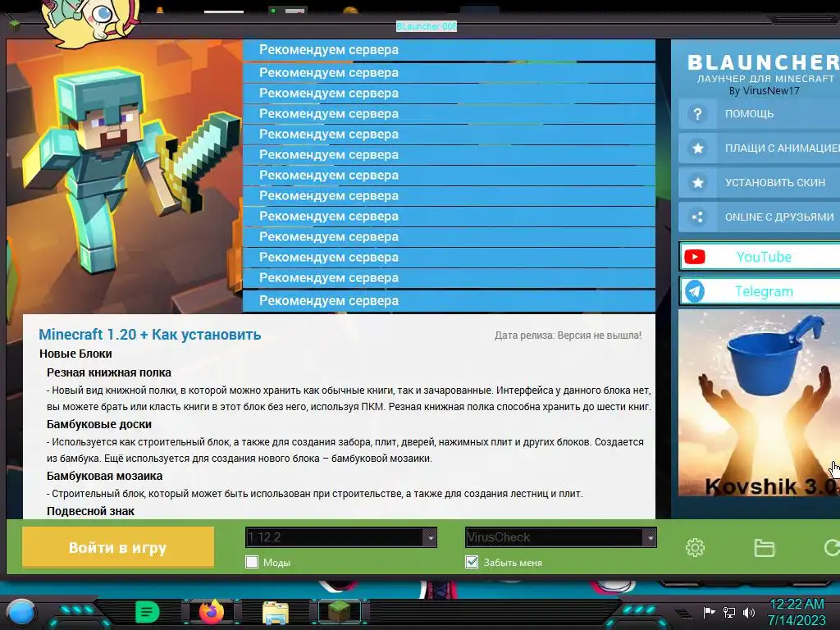The width and height of the screenshot is (840, 630).
Task: Click the BLAUNCHER logo title
Action: (x=763, y=62)
